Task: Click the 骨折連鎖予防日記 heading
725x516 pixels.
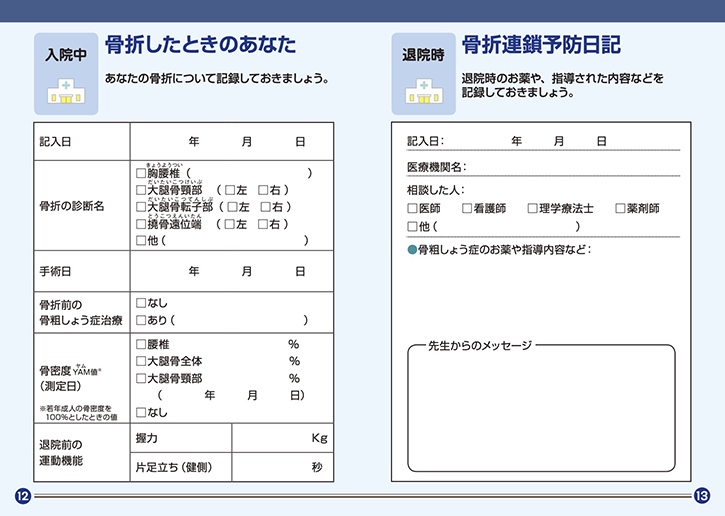Action: tap(541, 45)
